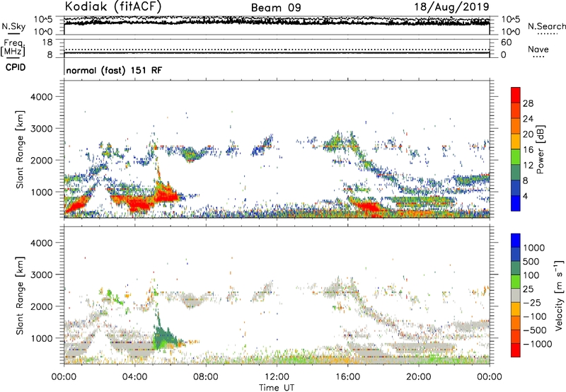566x392 pixels.
Task: Click the 'normal (fast) 151 RF' mode text
Action: (x=114, y=70)
